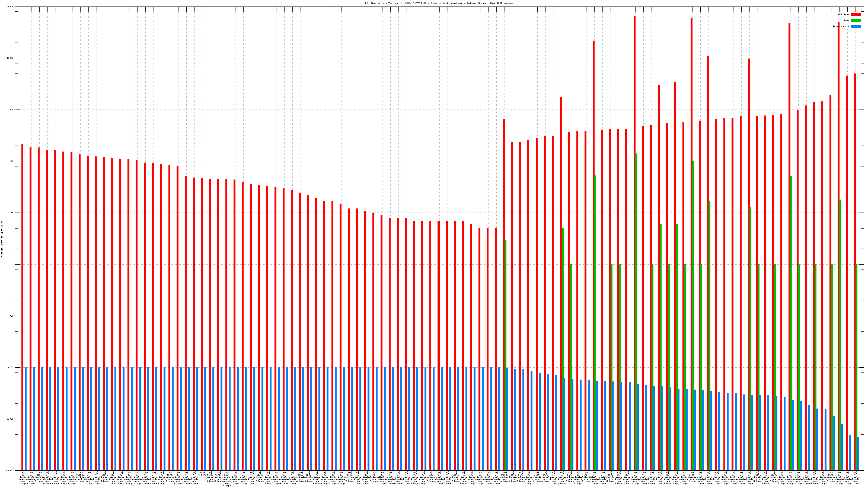868x488 pixels.
Task: Click the 100000 tick on the y-axis
Action: [10, 7]
